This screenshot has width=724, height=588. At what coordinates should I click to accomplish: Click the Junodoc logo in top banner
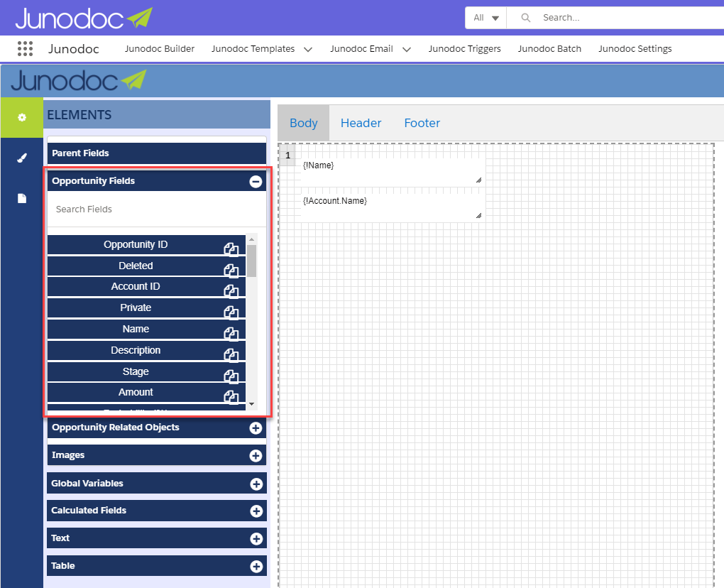point(84,18)
